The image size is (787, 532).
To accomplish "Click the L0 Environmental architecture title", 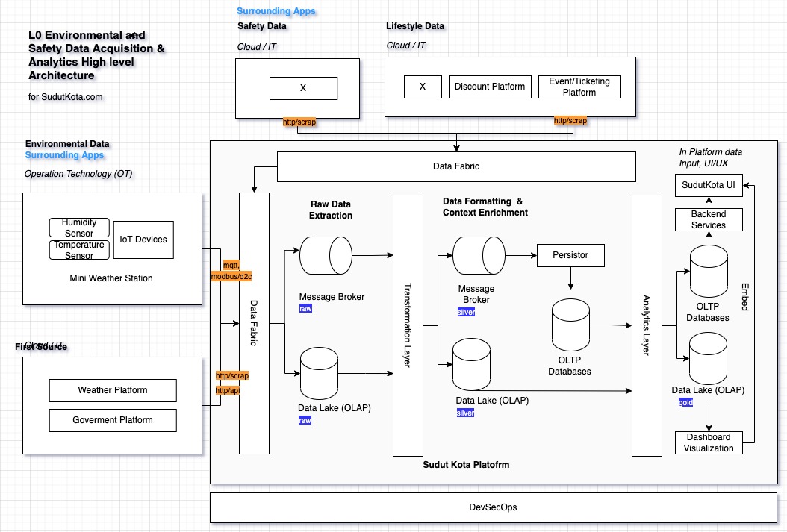I will 96,55.
